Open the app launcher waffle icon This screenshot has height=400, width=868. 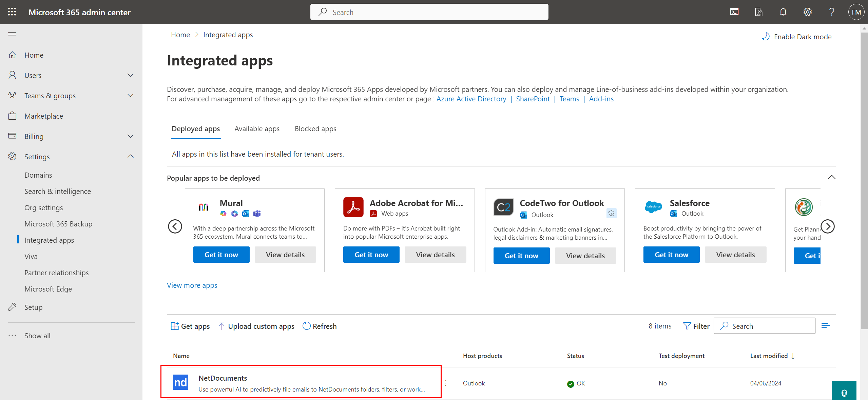(x=12, y=12)
